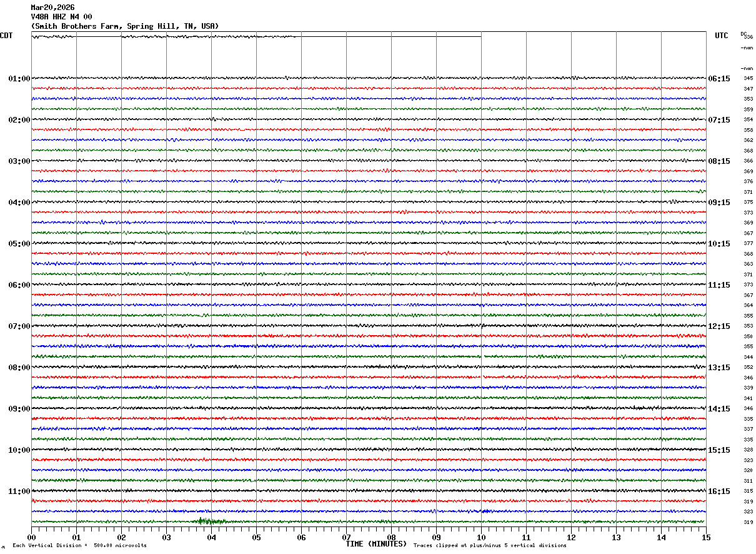The width and height of the screenshot is (756, 554).
Task: Click minute '12' on the bottom time axis
Action: tap(571, 537)
